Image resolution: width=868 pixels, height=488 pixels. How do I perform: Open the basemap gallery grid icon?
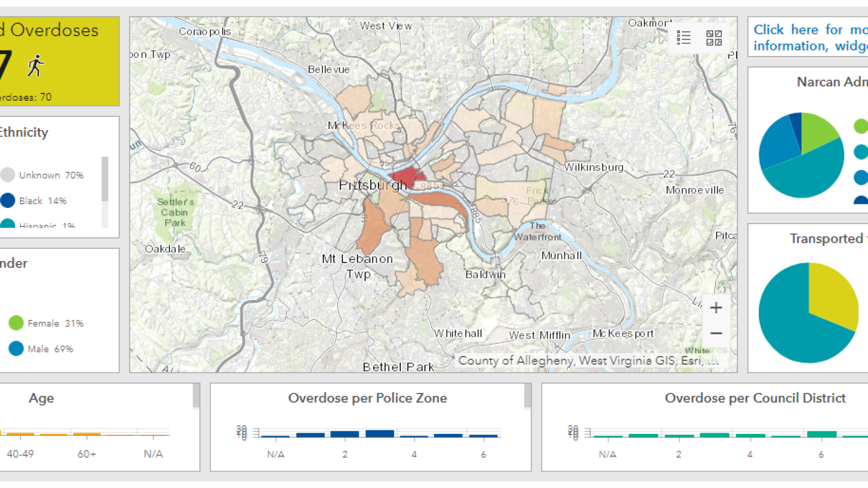714,38
